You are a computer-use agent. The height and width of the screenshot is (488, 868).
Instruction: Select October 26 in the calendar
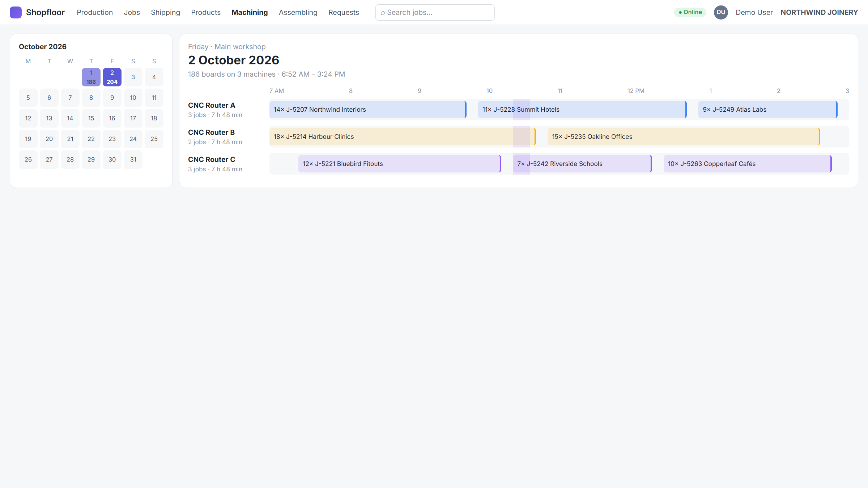(x=28, y=159)
